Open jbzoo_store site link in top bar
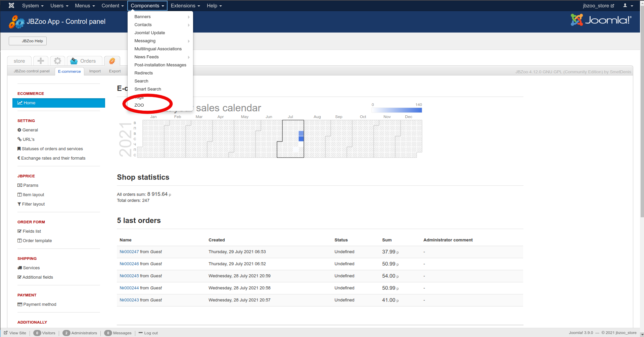 tap(598, 6)
